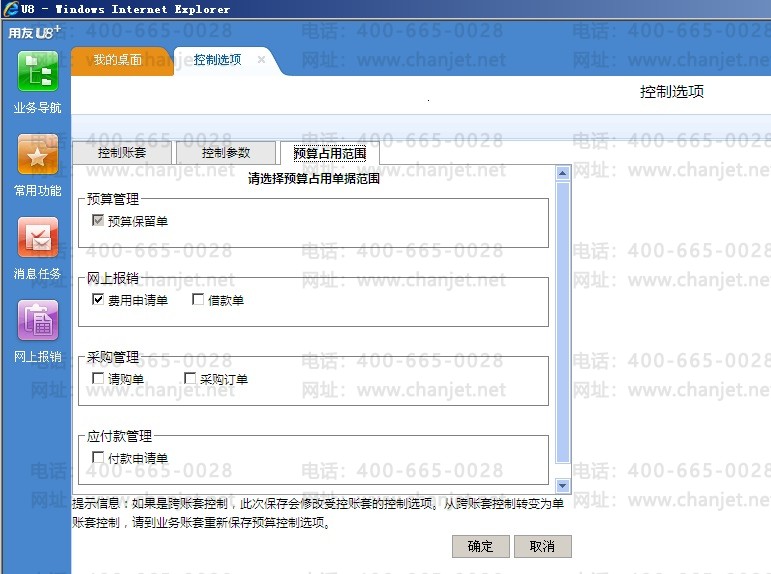Click the scrollbar down arrow
Screen dimensions: 771x574
563,486
